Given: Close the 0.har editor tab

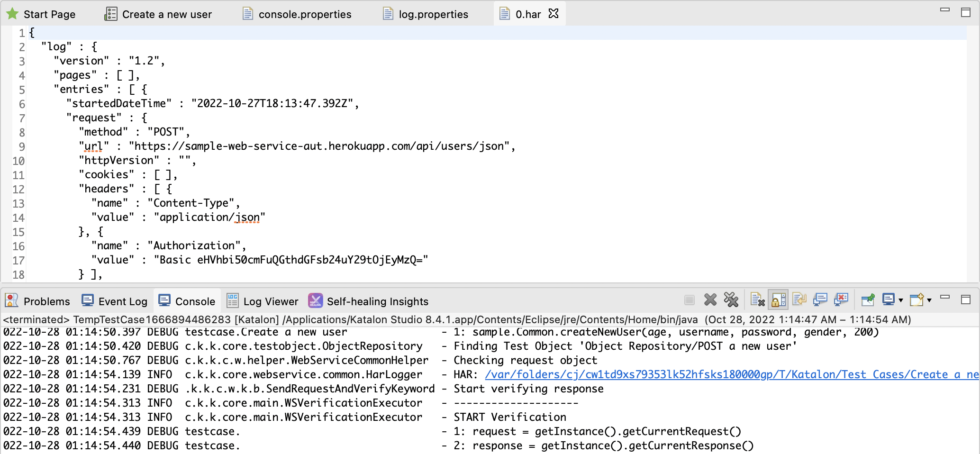Looking at the screenshot, I should pos(554,14).
